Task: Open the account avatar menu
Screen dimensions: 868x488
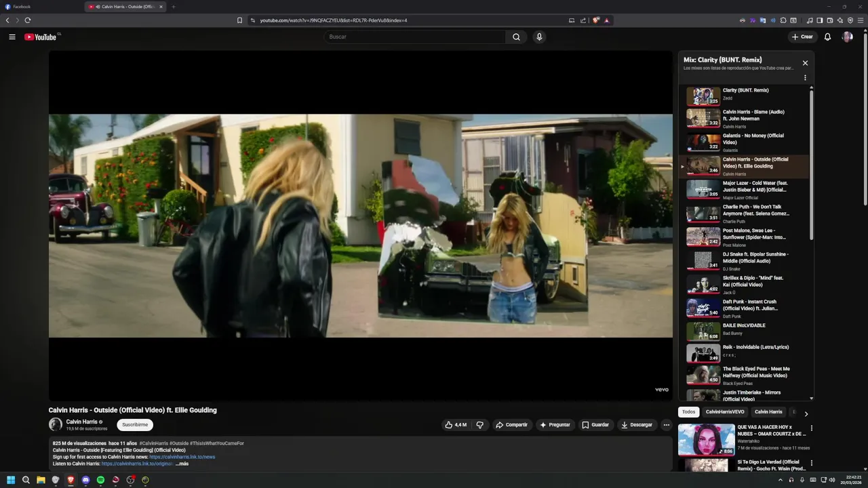Action: pos(847,37)
